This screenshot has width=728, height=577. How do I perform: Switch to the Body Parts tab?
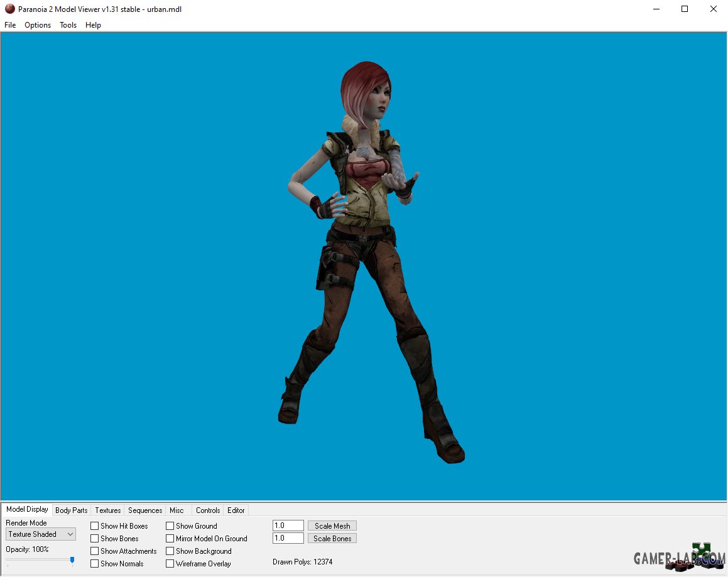tap(71, 510)
